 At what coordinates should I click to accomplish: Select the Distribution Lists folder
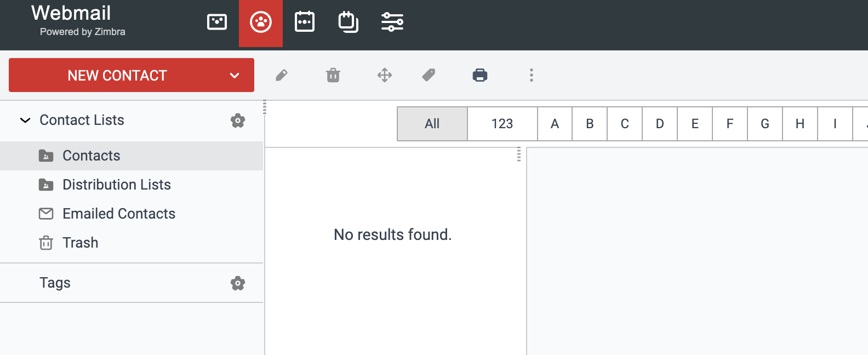tap(132, 185)
